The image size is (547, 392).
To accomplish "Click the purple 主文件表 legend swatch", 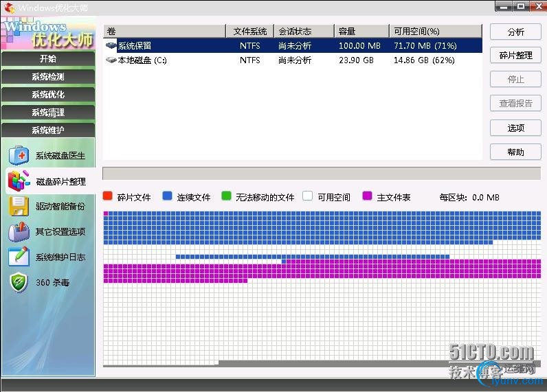I will [x=367, y=196].
